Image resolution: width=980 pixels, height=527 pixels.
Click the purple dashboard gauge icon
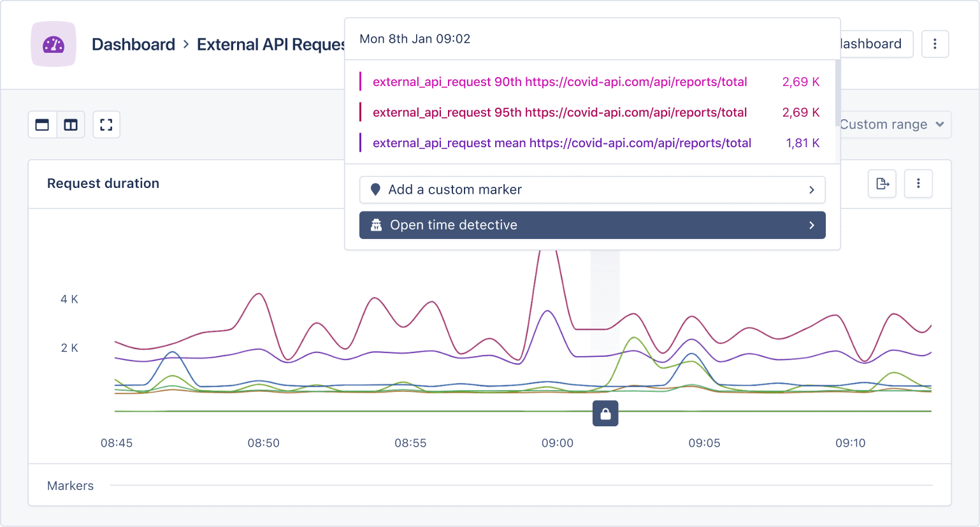tap(54, 45)
